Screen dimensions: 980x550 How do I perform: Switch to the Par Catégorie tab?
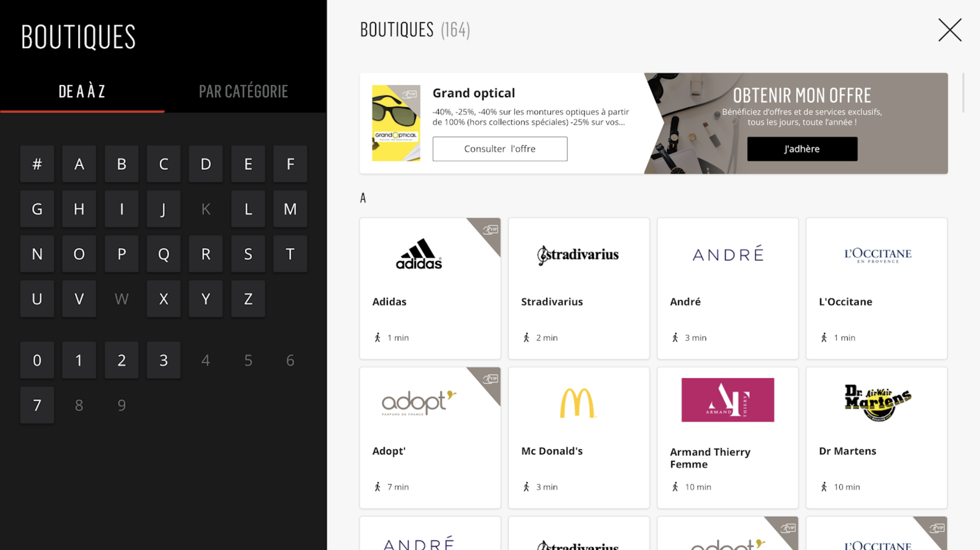[243, 91]
